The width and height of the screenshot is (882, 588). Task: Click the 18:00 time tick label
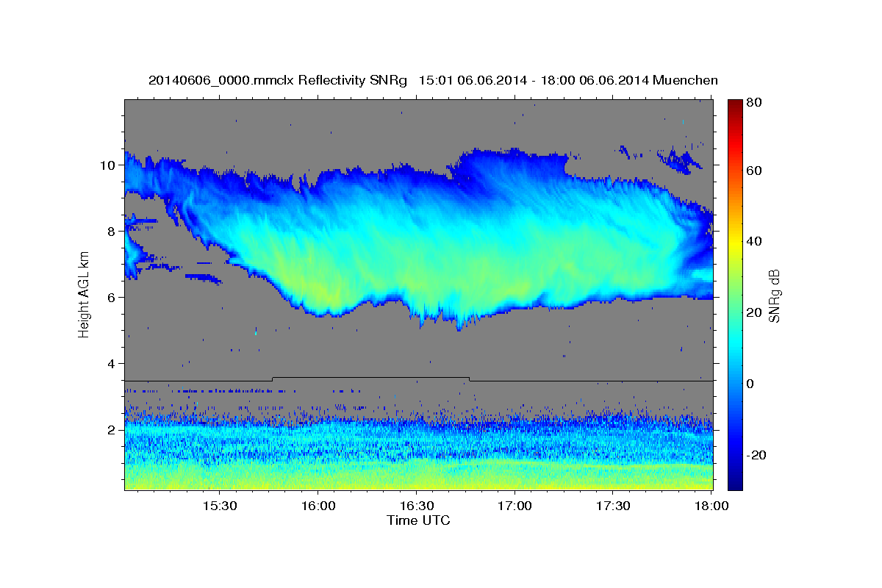tap(710, 506)
